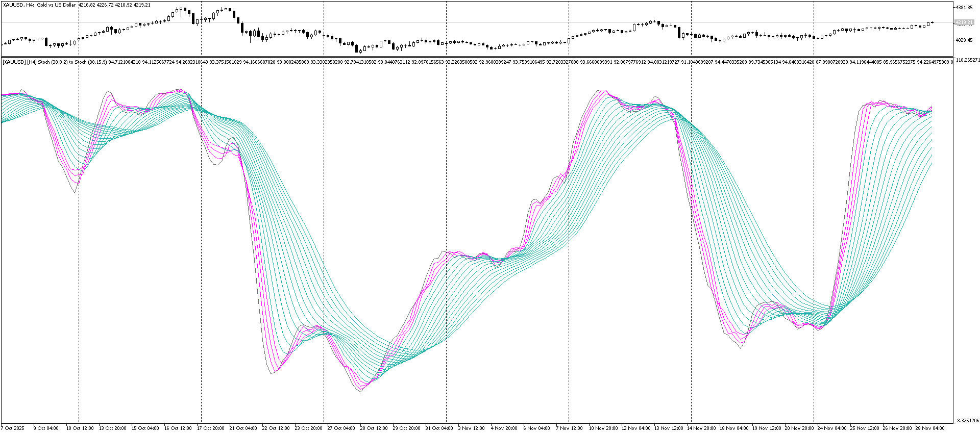Viewport: 980px width, 434px height.
Task: Click the indicator buffer value 94.7121004218
Action: pos(125,62)
